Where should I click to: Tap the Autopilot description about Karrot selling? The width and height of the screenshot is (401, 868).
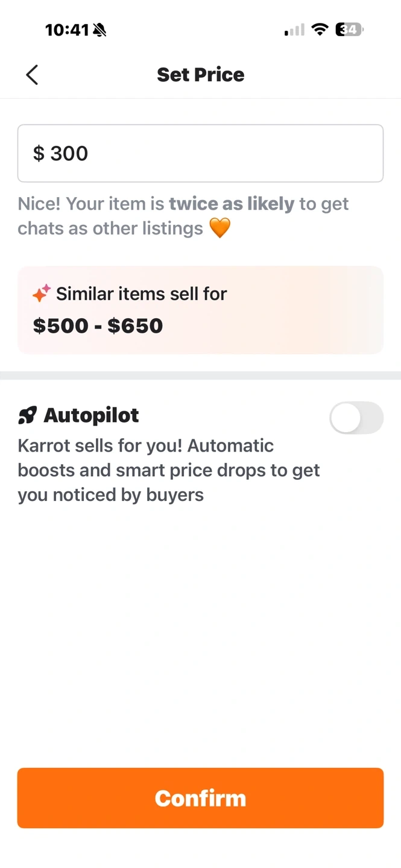(x=169, y=470)
